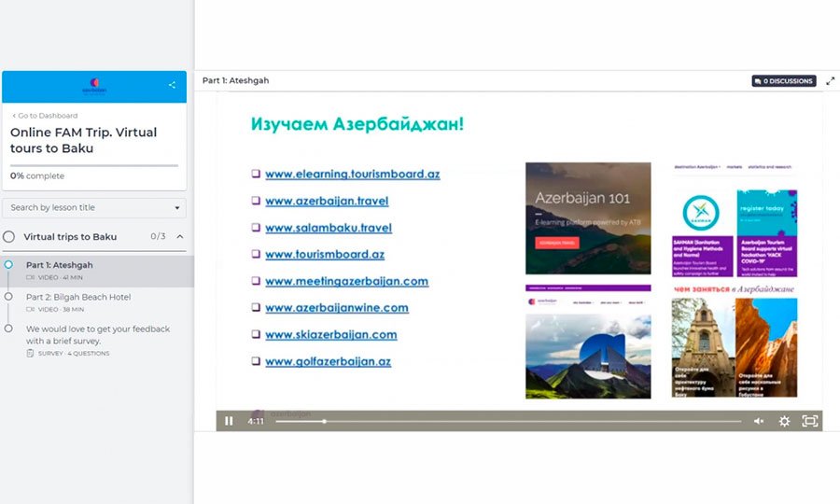
Task: Click Part 1 Ateshgah status circle
Action: point(8,264)
